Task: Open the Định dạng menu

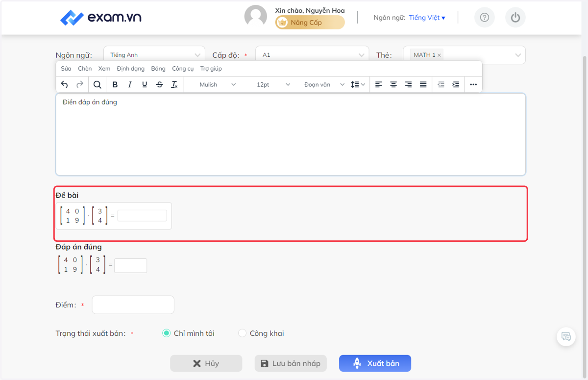Action: click(130, 69)
